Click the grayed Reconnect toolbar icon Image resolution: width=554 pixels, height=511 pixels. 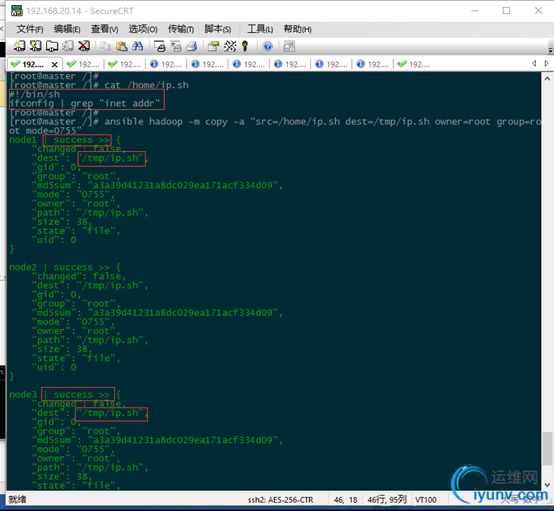coord(68,46)
